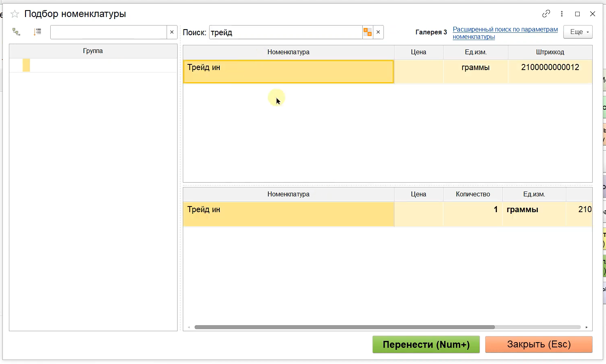The width and height of the screenshot is (606, 364).
Task: Clear the Поиск search text with its X button
Action: point(378,32)
